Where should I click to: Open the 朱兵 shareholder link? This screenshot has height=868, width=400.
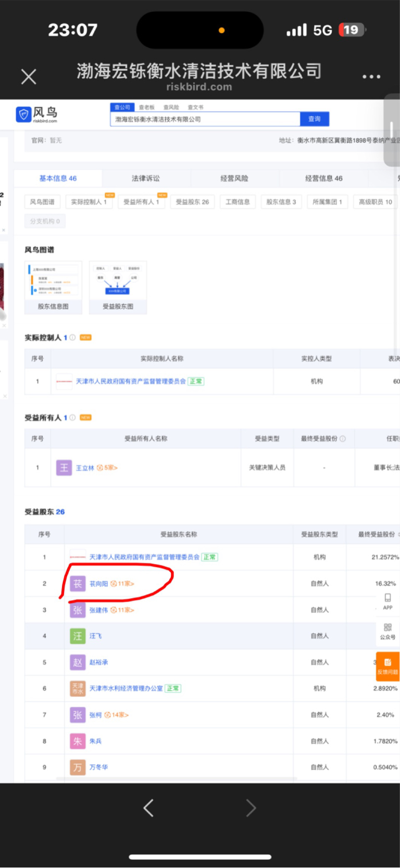[95, 741]
